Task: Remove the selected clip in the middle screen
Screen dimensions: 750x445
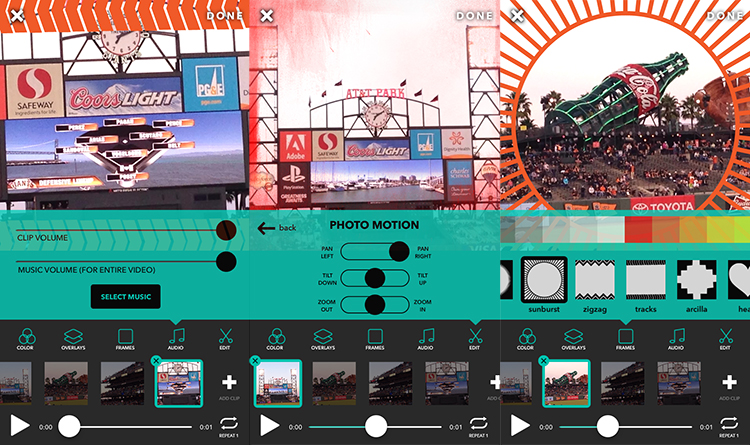Action: [x=255, y=361]
